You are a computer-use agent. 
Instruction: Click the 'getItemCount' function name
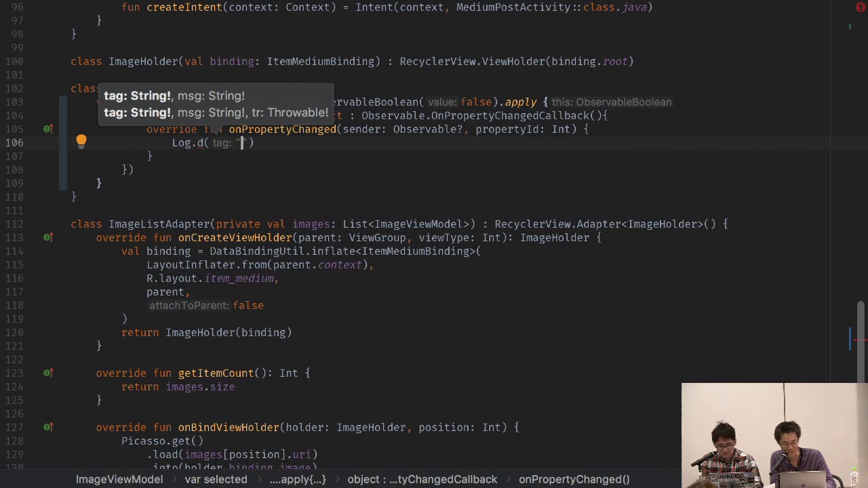pos(216,373)
